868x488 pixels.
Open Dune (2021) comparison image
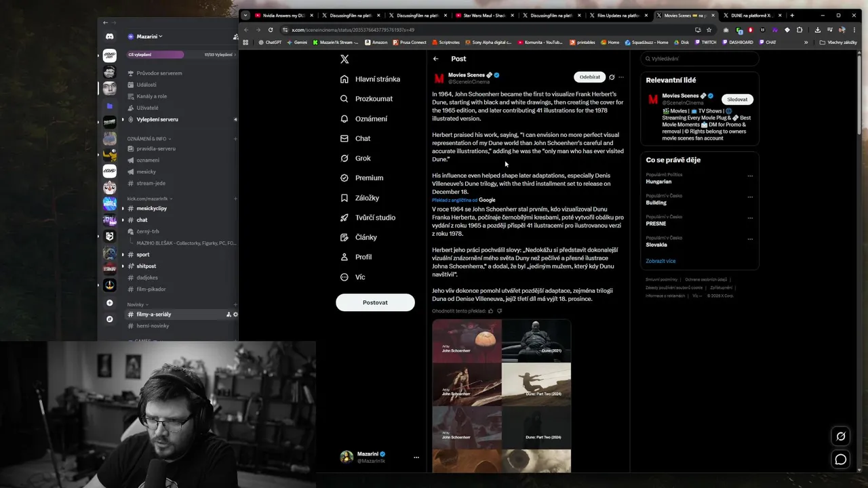536,341
